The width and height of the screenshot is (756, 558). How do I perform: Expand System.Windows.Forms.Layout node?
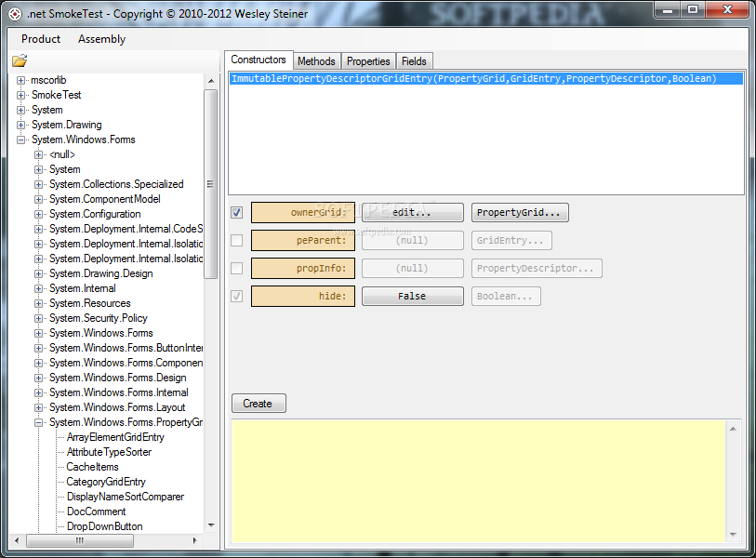pos(38,407)
